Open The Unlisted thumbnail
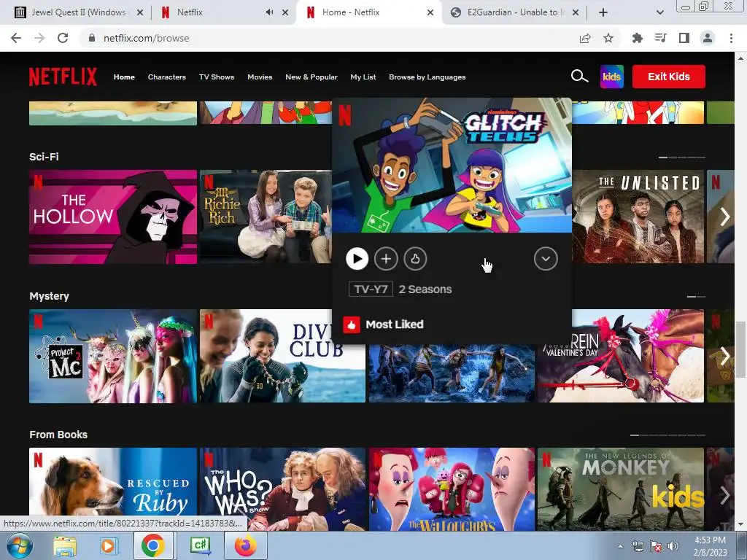Image resolution: width=747 pixels, height=560 pixels. click(638, 217)
